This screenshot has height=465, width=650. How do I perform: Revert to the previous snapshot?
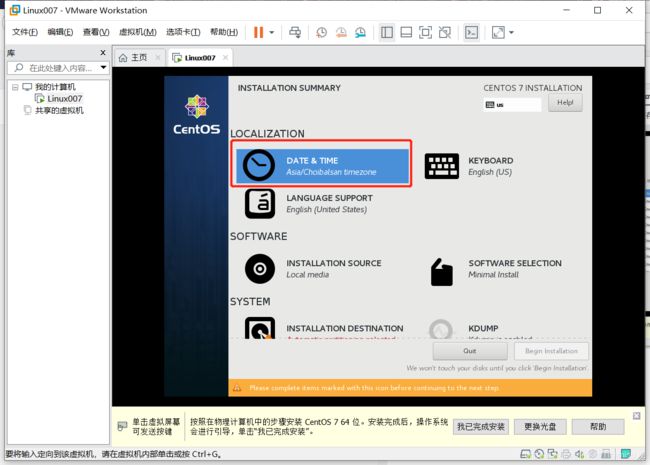tap(341, 32)
